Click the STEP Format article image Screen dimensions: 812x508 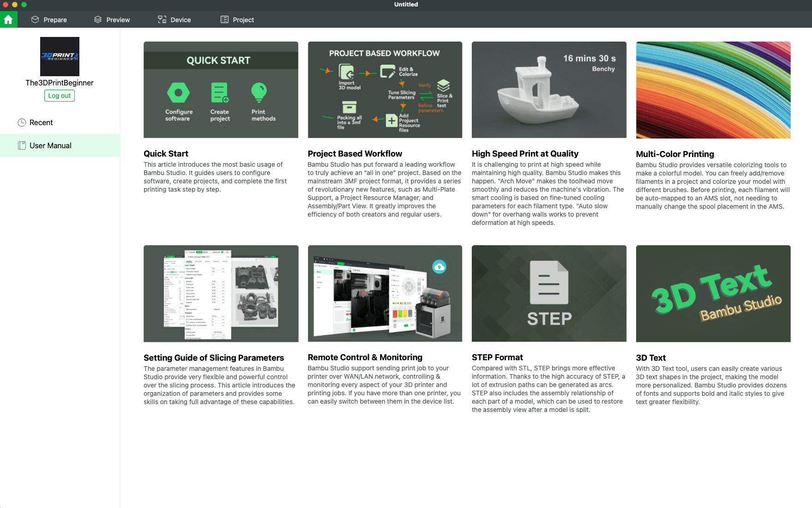click(x=549, y=293)
